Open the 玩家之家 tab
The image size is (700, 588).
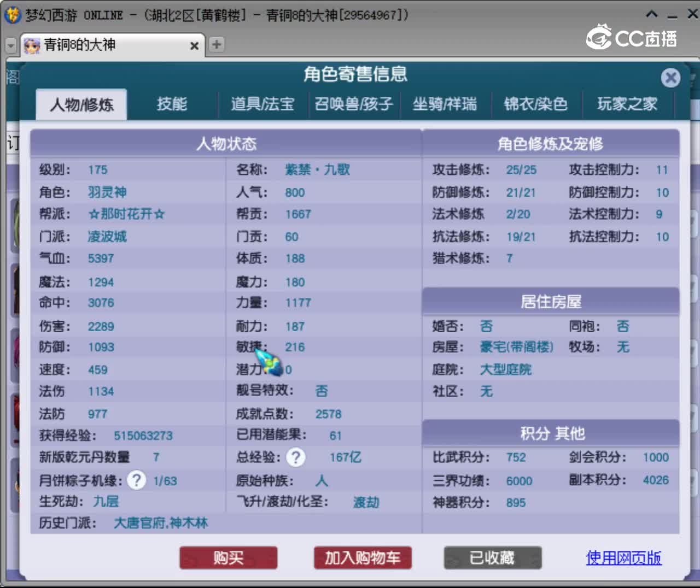627,104
